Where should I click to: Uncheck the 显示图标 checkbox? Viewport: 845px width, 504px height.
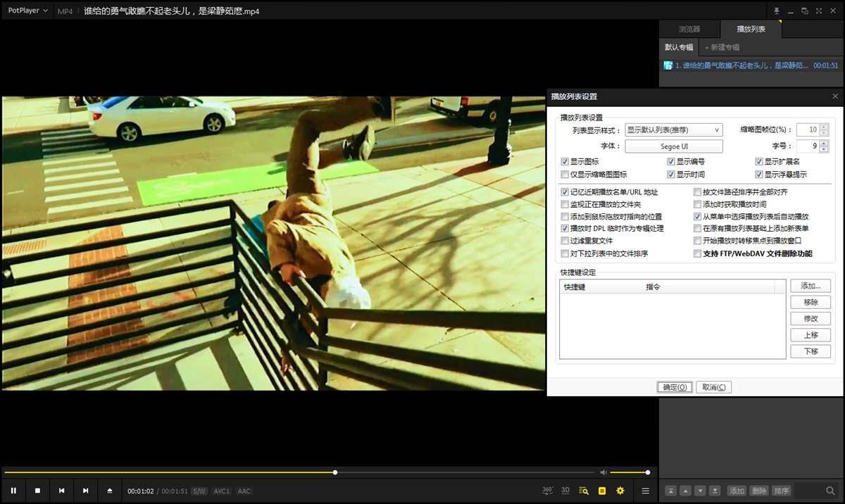565,162
